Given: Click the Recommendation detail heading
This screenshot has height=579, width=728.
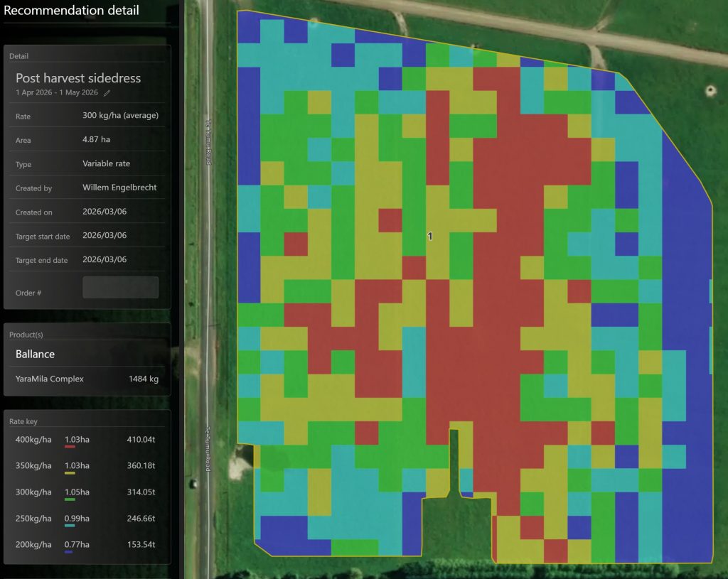Looking at the screenshot, I should 71,11.
